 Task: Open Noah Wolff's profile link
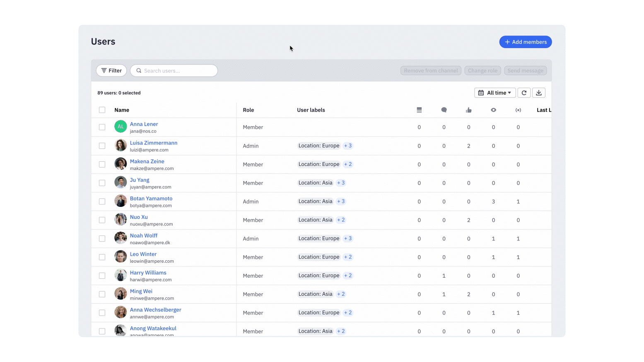point(144,235)
